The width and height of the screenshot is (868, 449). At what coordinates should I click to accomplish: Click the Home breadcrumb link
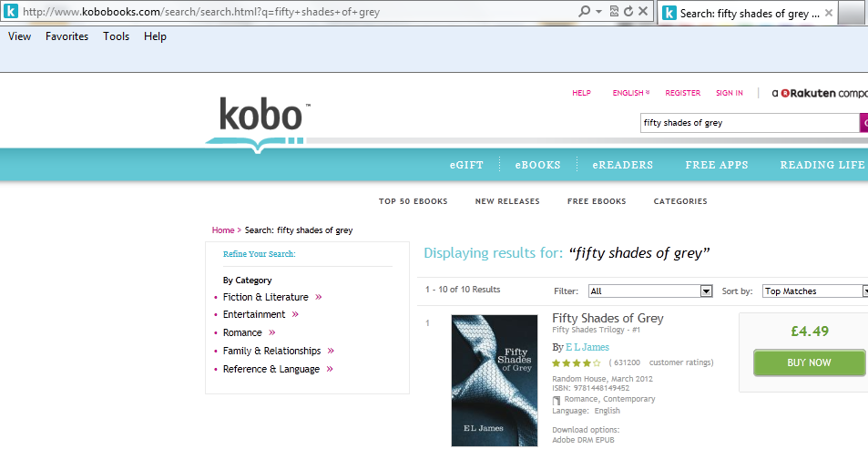[223, 230]
